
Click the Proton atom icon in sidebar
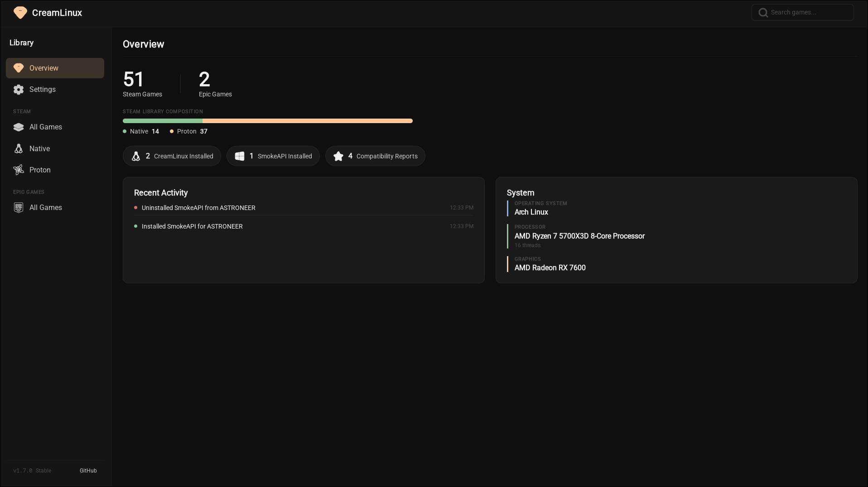[x=19, y=170]
